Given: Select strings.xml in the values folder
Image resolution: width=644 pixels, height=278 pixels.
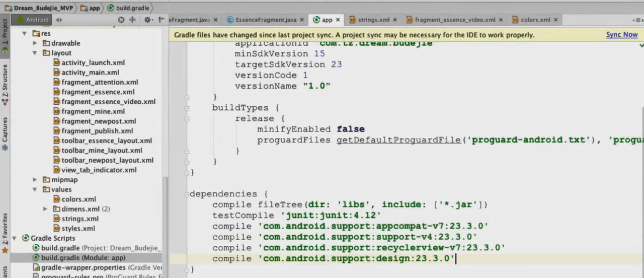Looking at the screenshot, I should click(80, 219).
